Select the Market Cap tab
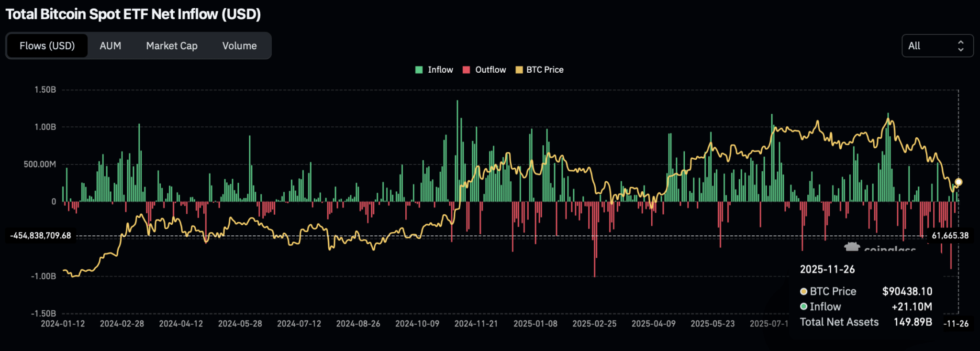The height and width of the screenshot is (351, 980). click(x=171, y=46)
